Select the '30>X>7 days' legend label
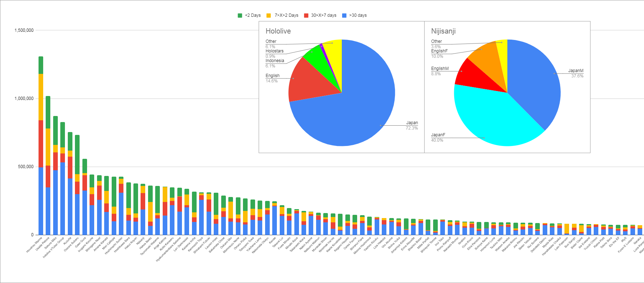 pos(324,15)
